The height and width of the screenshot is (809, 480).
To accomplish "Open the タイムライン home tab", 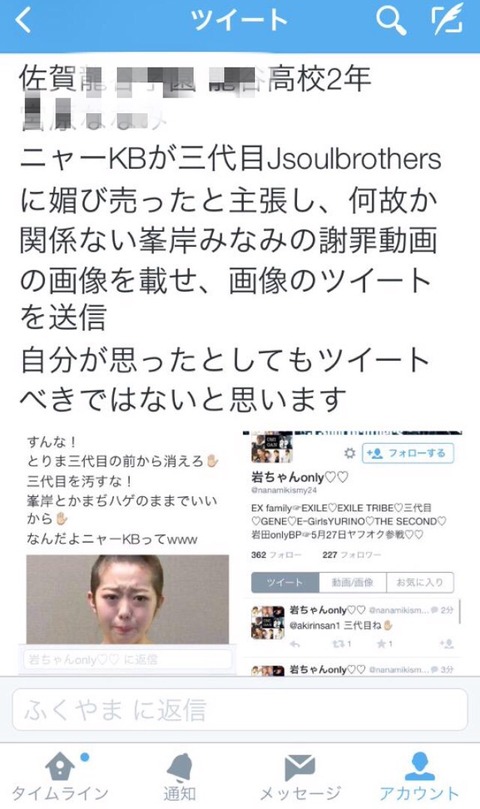I will coord(60,776).
